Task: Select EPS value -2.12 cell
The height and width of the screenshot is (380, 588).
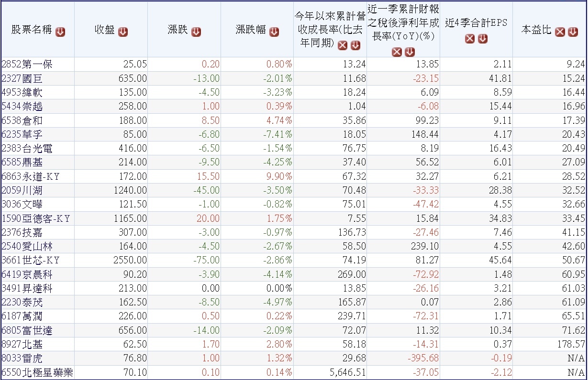Action: [x=476, y=372]
